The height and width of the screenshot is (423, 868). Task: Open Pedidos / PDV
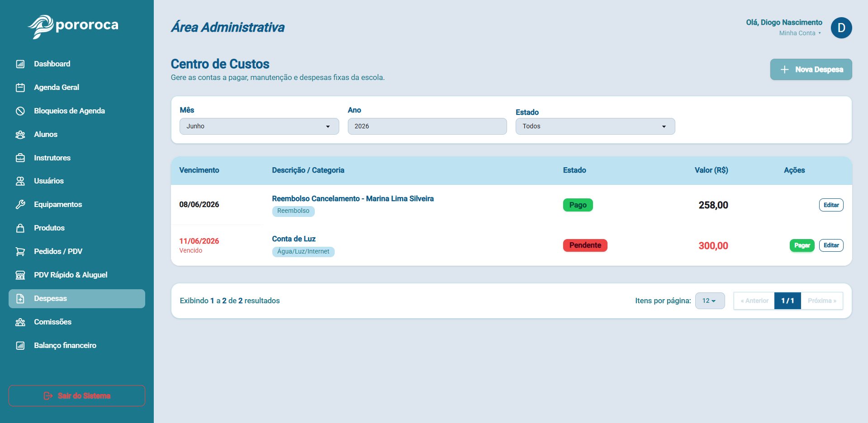pos(77,252)
